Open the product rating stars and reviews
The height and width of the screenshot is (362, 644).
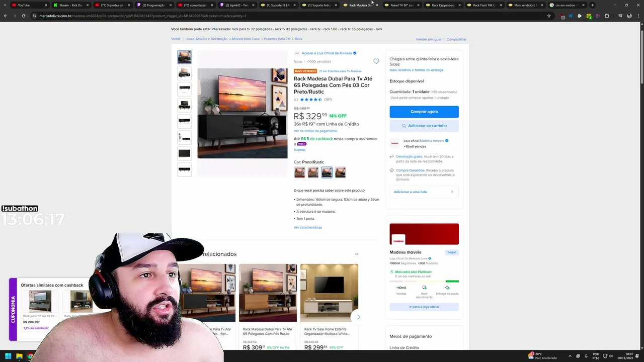tap(313, 100)
